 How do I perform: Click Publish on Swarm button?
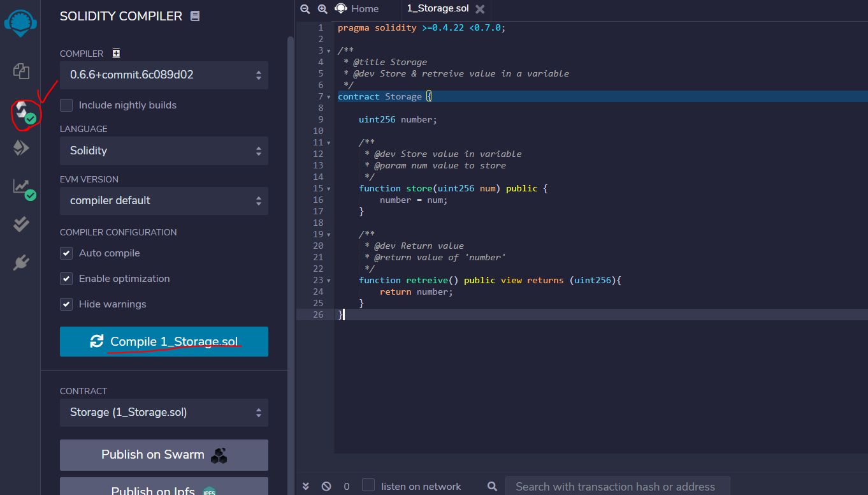coord(164,455)
